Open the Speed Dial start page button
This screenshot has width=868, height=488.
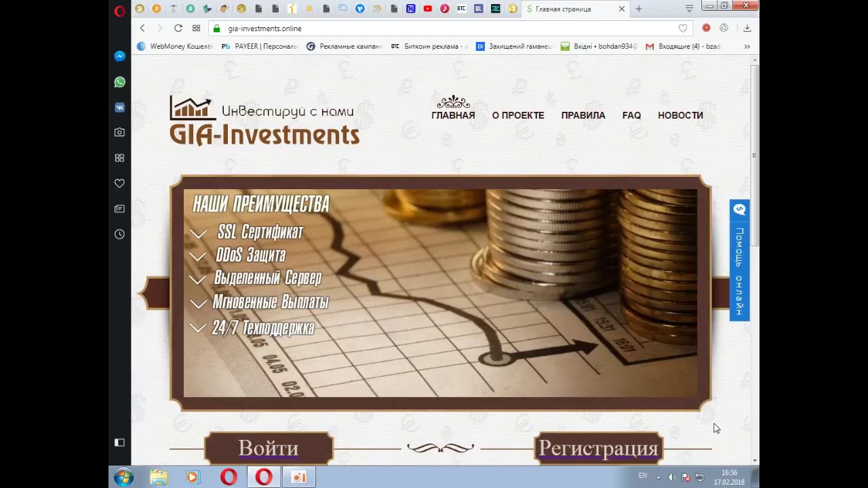click(x=196, y=28)
